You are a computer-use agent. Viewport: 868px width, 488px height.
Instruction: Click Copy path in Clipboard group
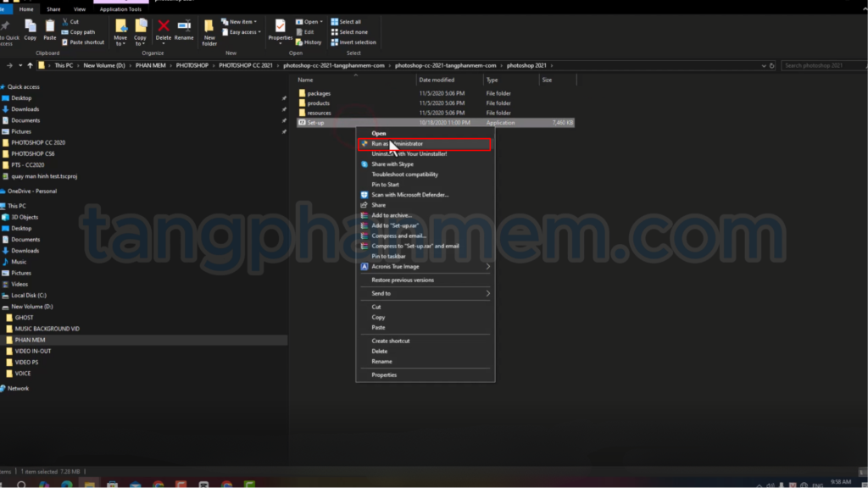pos(82,32)
